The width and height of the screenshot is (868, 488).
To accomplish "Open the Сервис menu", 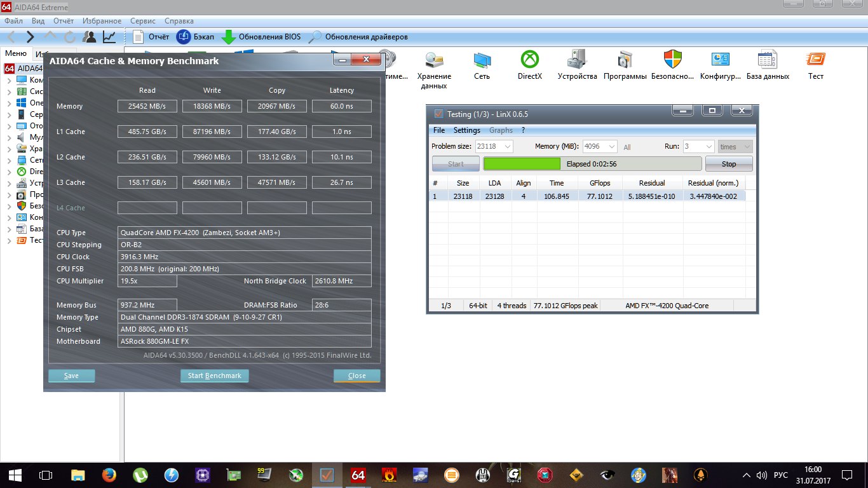I will (x=143, y=21).
